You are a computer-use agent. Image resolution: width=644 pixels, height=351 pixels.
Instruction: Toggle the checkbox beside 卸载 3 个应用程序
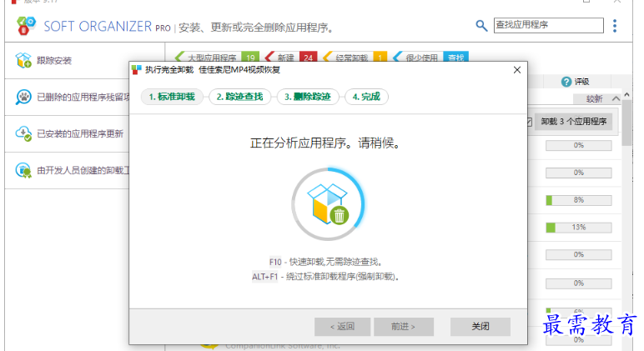click(x=529, y=122)
